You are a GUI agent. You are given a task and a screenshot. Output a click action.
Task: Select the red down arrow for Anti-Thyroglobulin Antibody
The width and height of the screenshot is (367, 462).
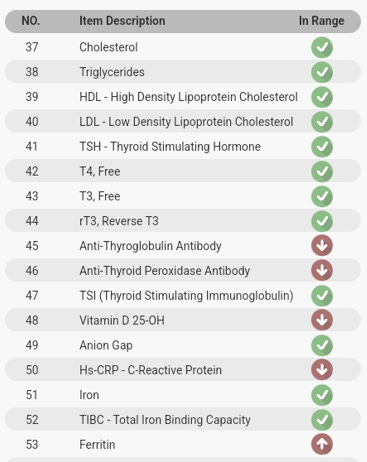(322, 246)
